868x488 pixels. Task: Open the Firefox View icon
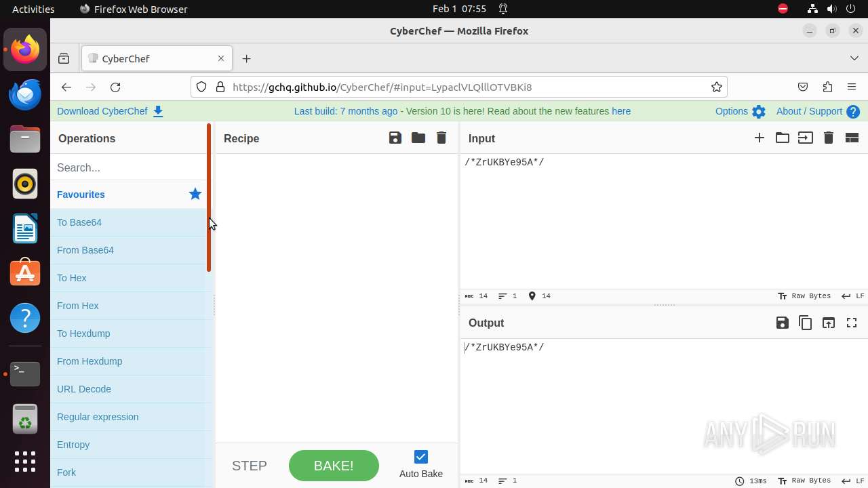coord(64,59)
